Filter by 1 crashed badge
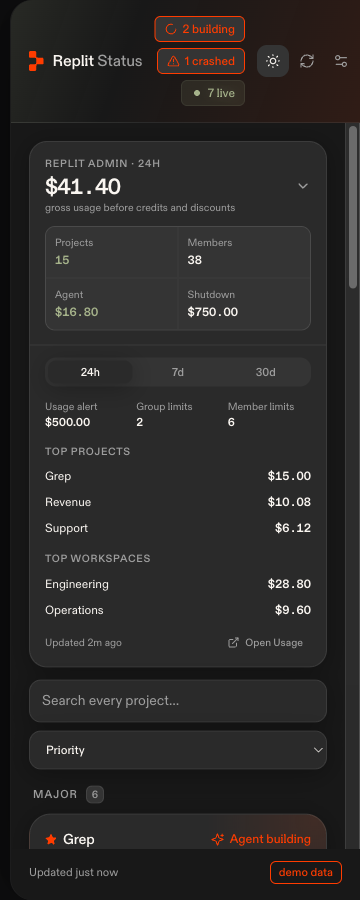 (x=201, y=61)
